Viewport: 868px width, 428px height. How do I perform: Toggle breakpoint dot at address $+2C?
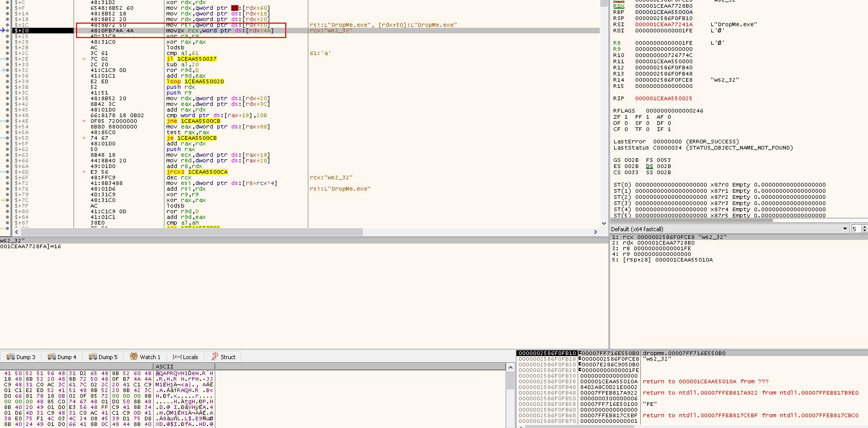7,53
